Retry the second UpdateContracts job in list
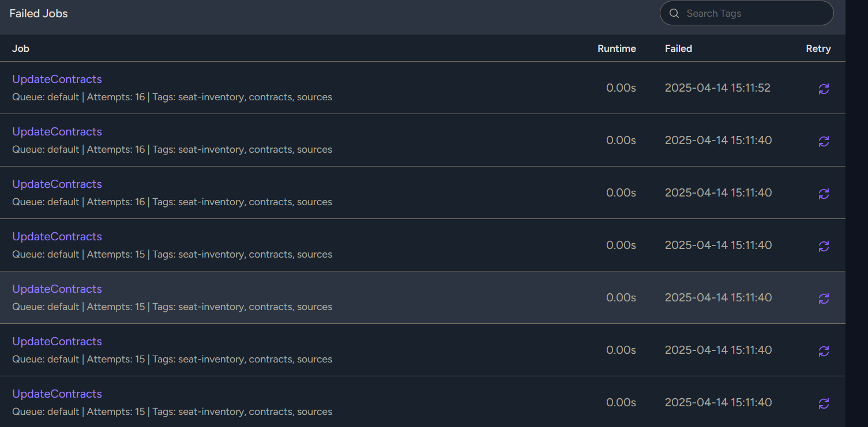868x427 pixels. (824, 141)
